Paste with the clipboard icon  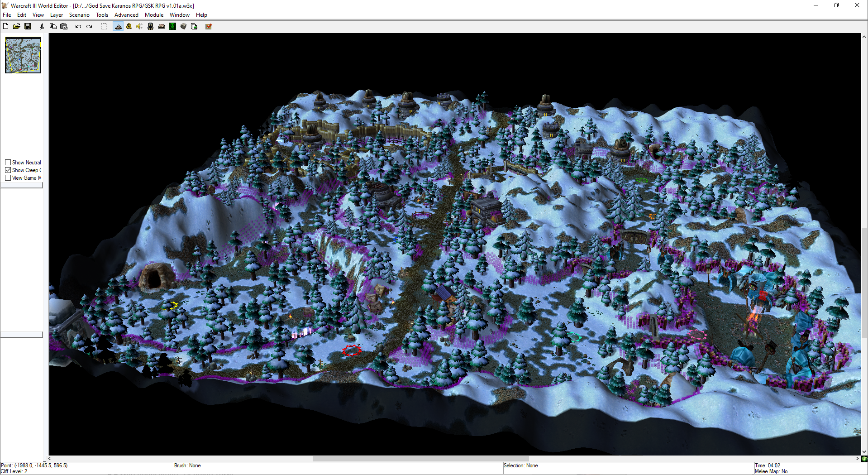click(x=64, y=26)
